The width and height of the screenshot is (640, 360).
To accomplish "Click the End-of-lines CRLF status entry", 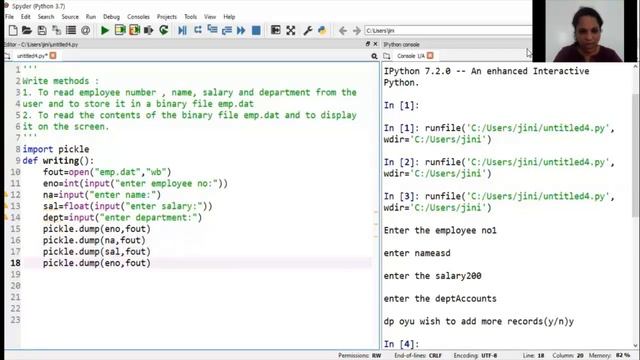I will point(418,356).
